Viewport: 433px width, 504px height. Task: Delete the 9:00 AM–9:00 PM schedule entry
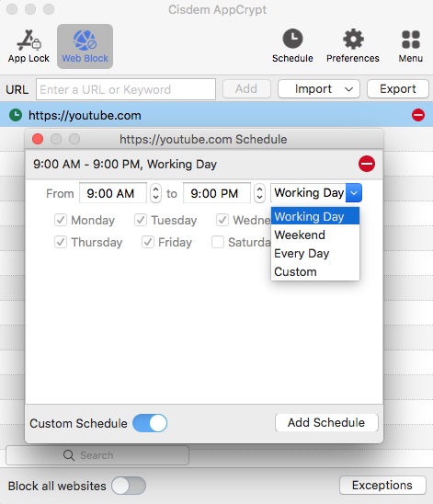click(367, 164)
